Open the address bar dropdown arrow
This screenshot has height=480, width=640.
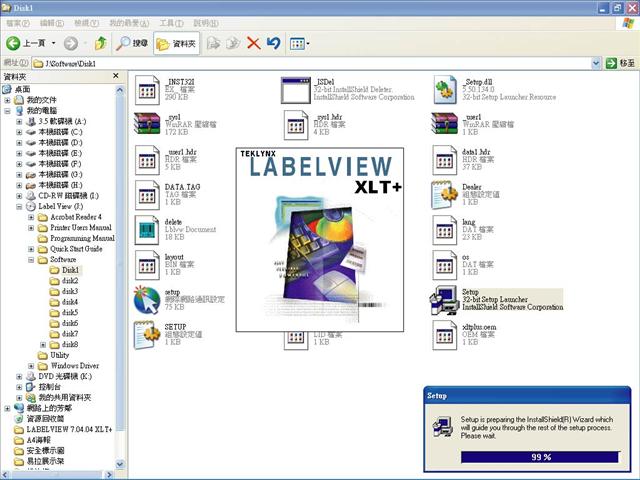click(x=596, y=63)
